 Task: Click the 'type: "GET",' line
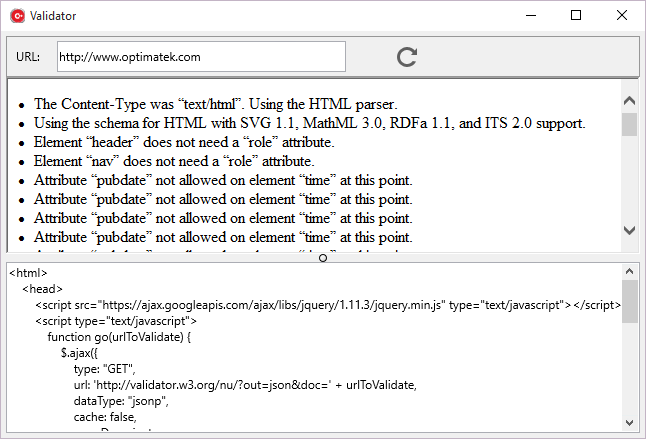pyautogui.click(x=104, y=369)
